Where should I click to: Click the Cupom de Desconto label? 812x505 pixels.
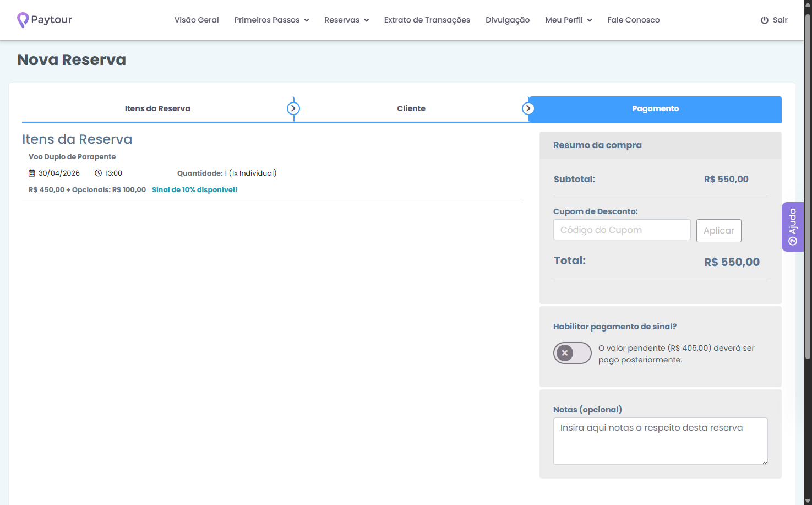point(596,211)
